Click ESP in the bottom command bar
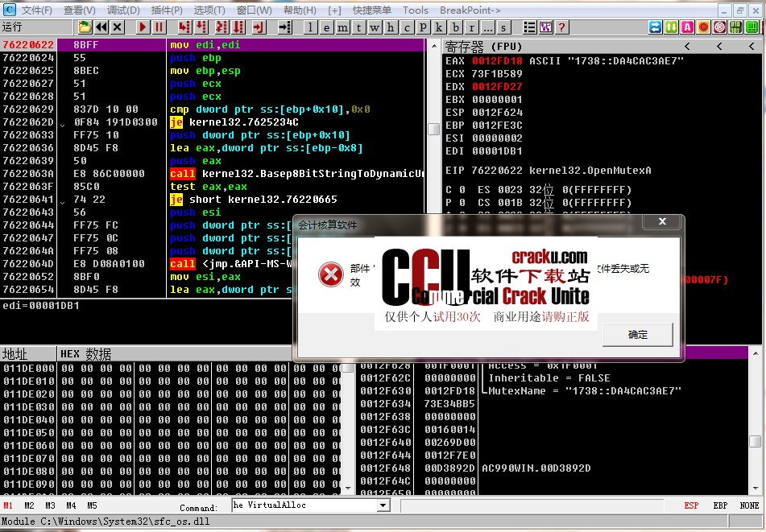The width and height of the screenshot is (766, 532). coord(691,505)
